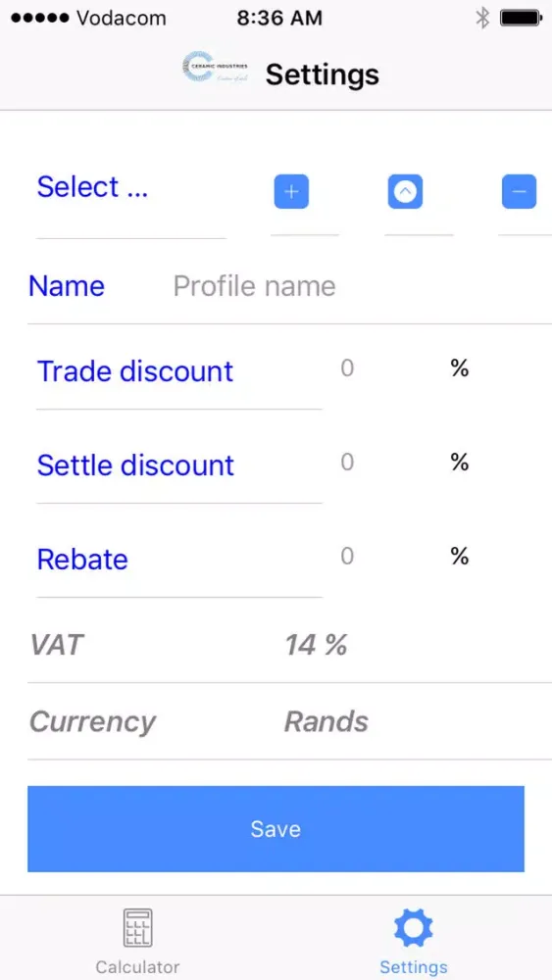Image resolution: width=552 pixels, height=980 pixels.
Task: Tap the battery indicator icon
Action: [521, 19]
